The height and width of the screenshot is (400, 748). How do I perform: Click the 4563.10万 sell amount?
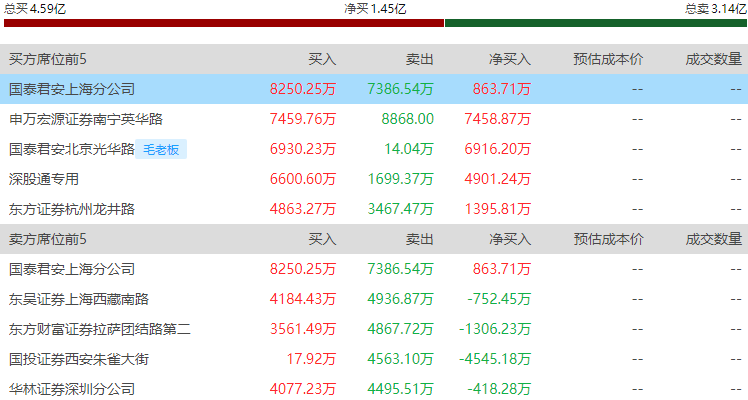pyautogui.click(x=400, y=359)
